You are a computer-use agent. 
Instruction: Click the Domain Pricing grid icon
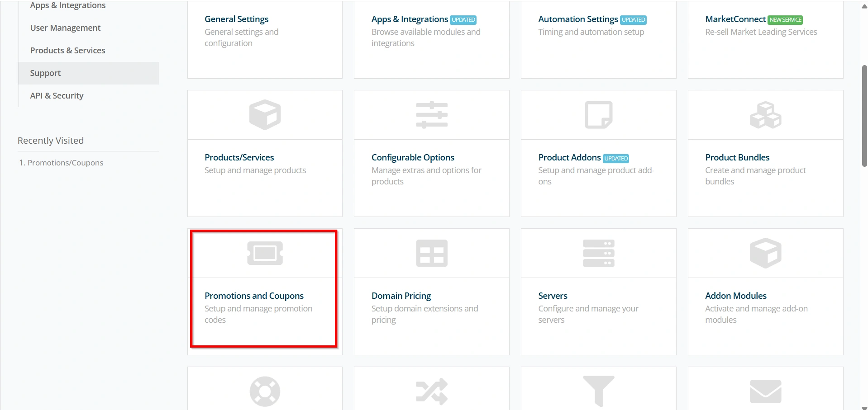click(432, 253)
